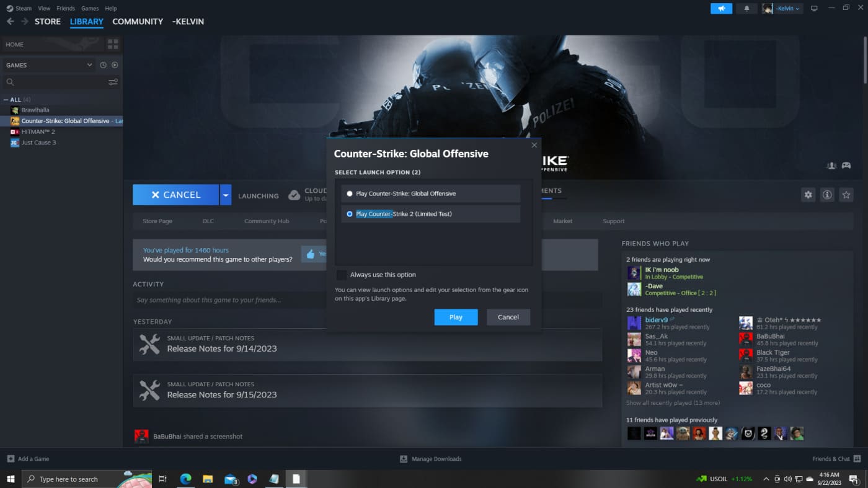Expand the GAMES filter dropdown
The image size is (868, 488).
[x=89, y=65]
